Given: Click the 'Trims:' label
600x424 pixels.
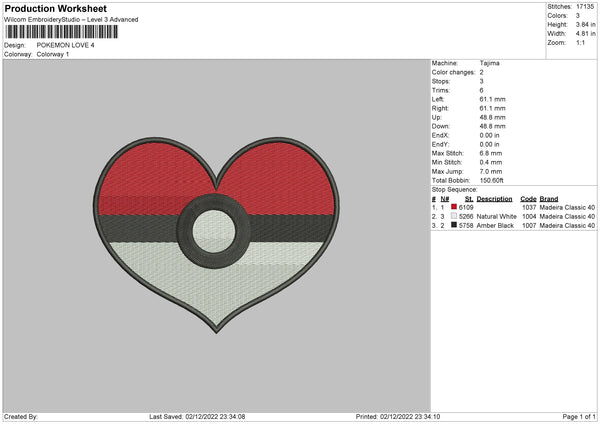Looking at the screenshot, I should click(441, 91).
